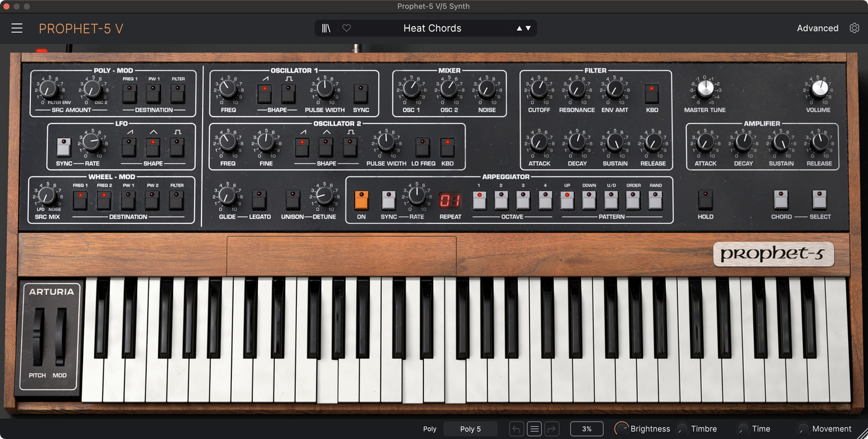Toggle the HOLD switch
Viewport: 868px width, 439px height.
(x=705, y=200)
